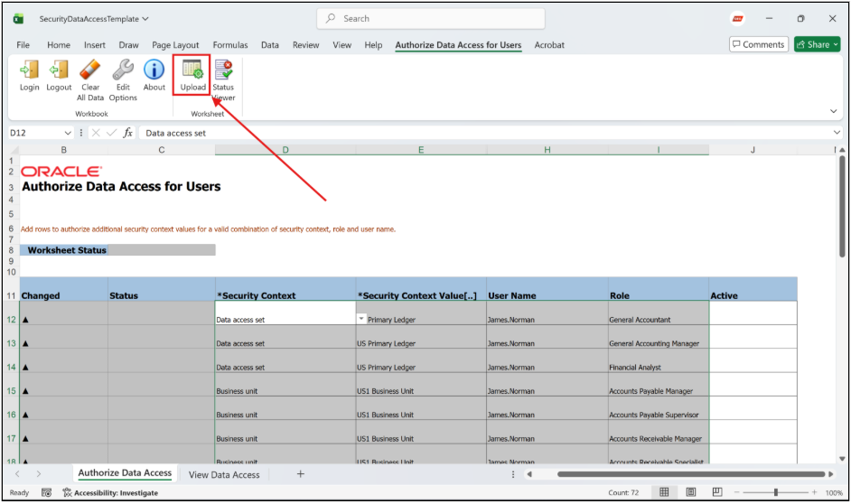Click the Worksheet Status label cell

point(63,250)
